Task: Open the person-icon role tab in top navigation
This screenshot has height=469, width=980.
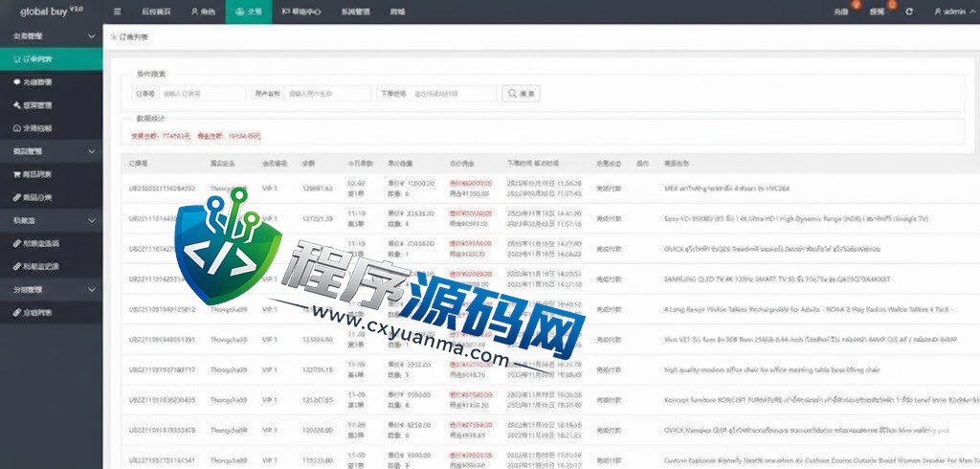Action: 203,11
